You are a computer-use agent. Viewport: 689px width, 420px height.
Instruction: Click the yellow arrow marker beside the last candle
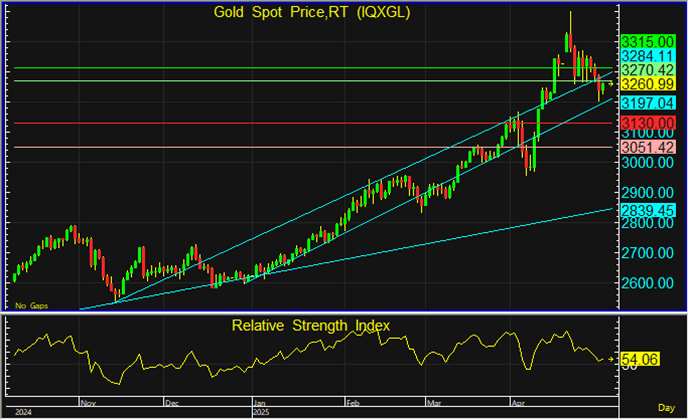[x=611, y=84]
